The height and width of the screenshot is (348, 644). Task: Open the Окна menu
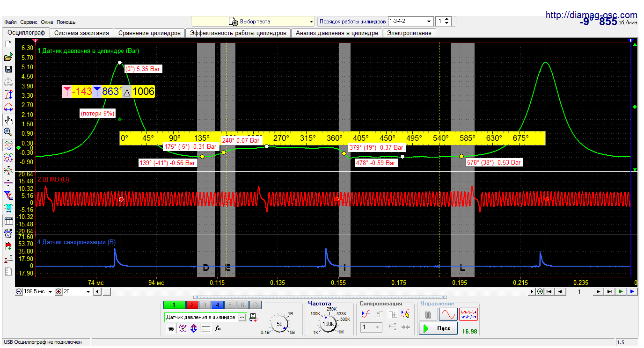click(x=47, y=22)
